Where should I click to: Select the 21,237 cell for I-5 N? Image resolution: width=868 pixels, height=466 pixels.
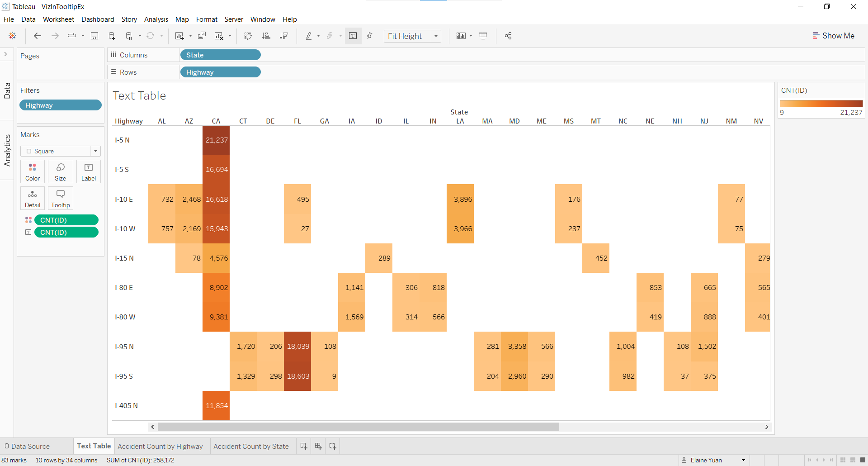click(x=216, y=140)
